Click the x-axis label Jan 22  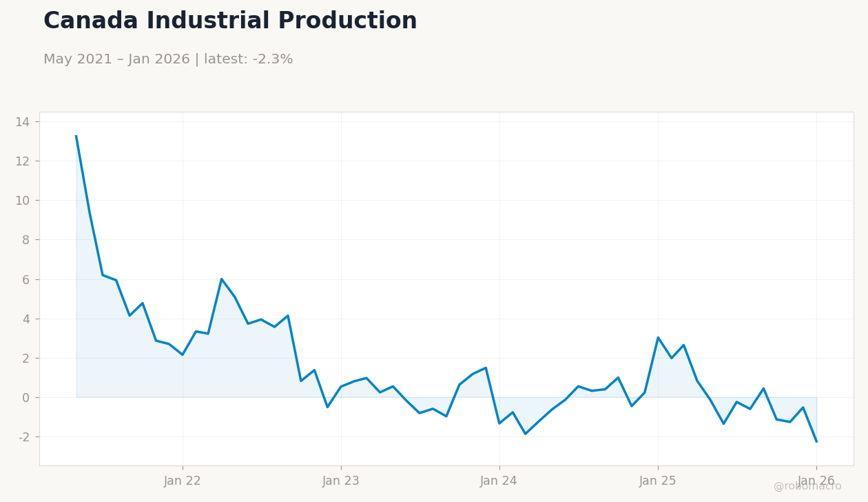coord(183,481)
